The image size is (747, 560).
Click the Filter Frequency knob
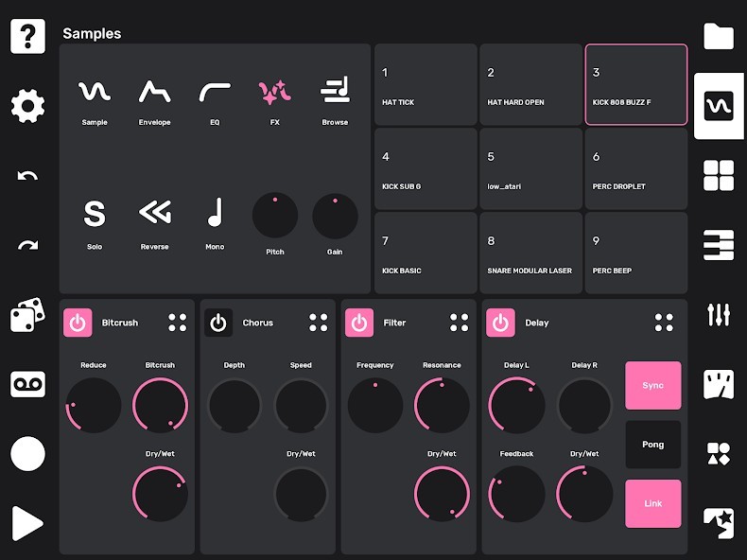coord(375,406)
